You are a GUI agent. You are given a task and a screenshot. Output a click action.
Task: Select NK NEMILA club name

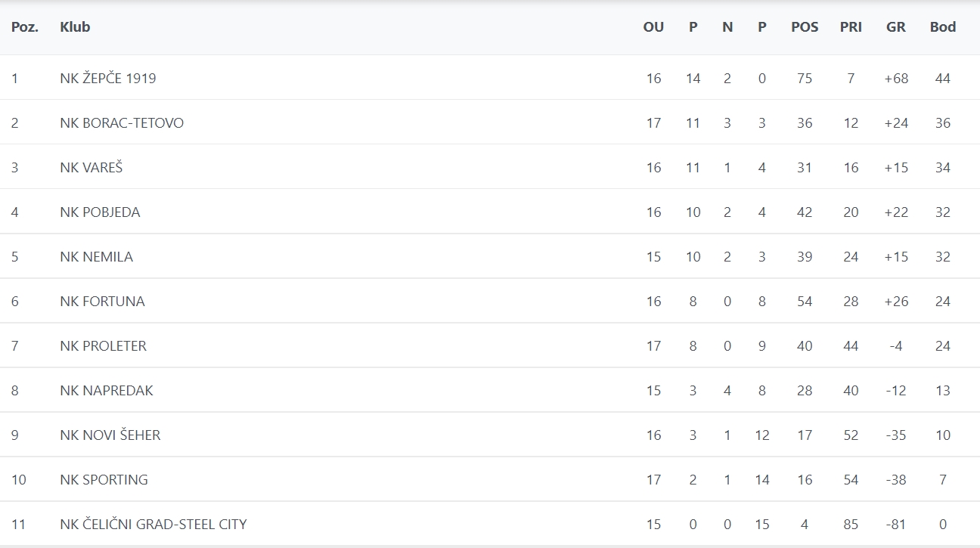[96, 256]
